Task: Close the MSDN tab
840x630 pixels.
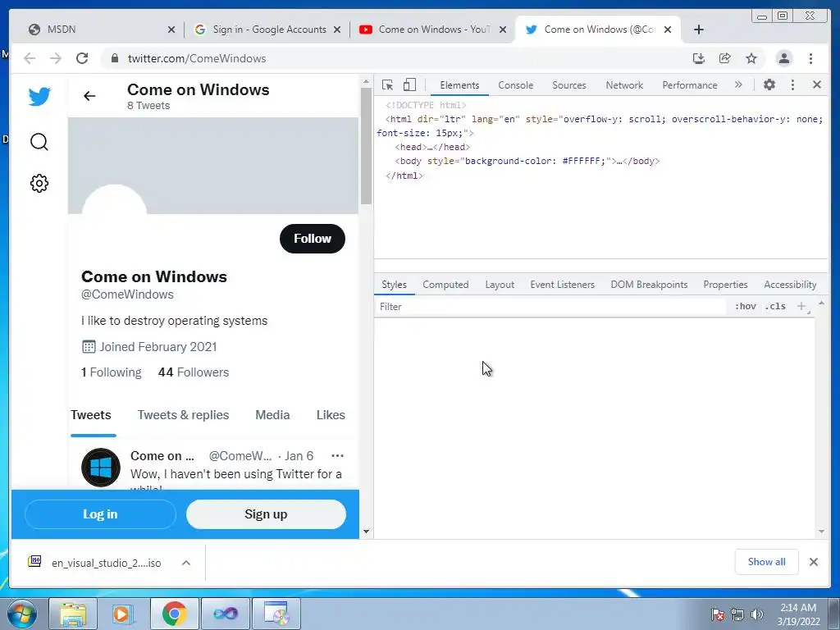Action: click(171, 30)
